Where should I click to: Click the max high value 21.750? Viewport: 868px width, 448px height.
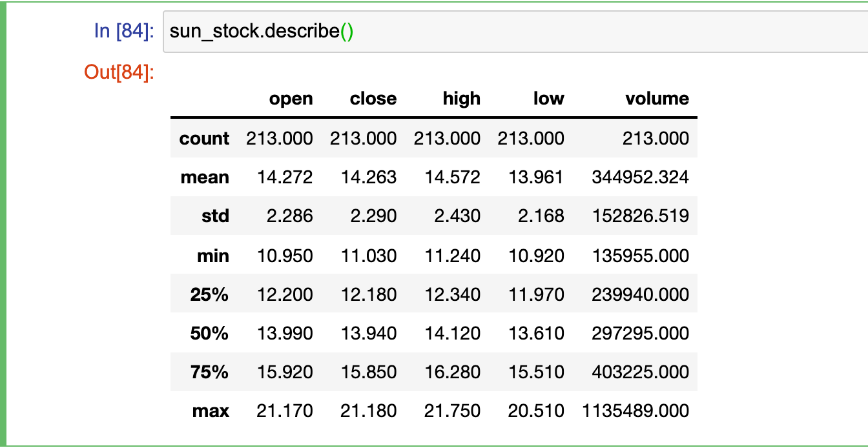[x=452, y=411]
